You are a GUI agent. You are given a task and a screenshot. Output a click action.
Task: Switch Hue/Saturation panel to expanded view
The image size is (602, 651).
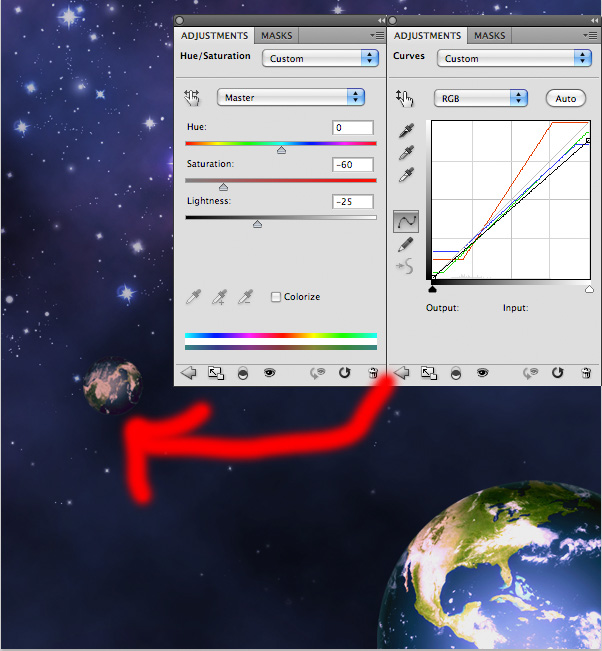(x=216, y=373)
